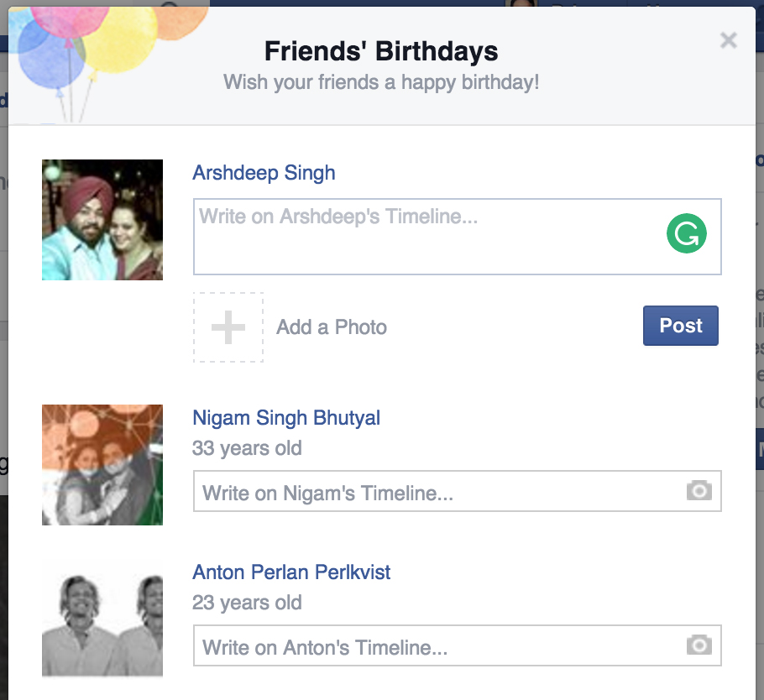Click the Add a Photo label
This screenshot has width=764, height=700.
click(x=332, y=327)
